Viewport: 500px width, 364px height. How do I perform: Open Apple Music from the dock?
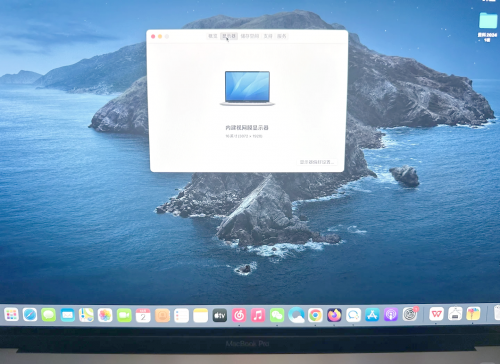pos(258,315)
